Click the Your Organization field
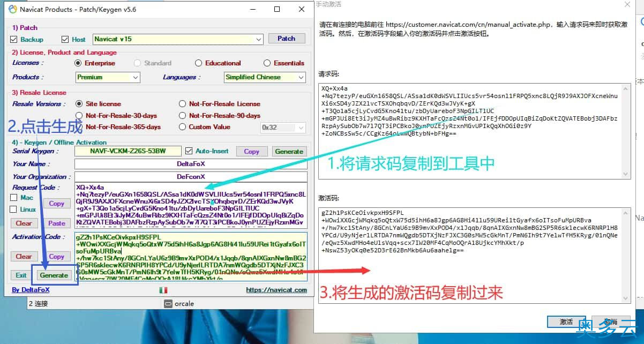 tap(191, 177)
